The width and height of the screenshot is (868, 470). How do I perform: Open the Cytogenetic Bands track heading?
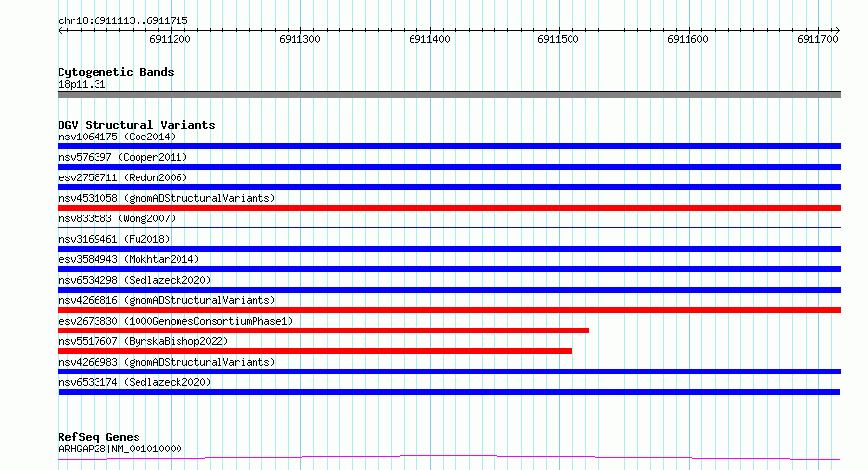(x=116, y=72)
